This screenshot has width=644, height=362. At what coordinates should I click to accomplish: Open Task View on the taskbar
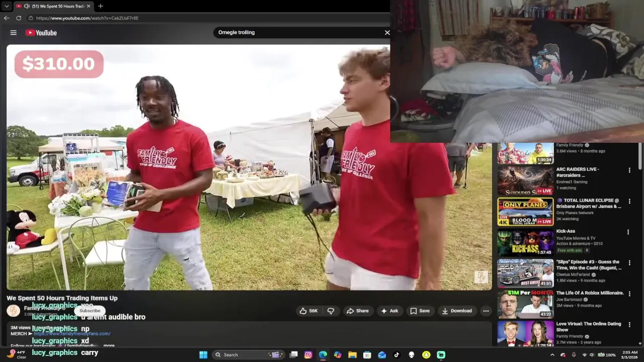click(294, 355)
